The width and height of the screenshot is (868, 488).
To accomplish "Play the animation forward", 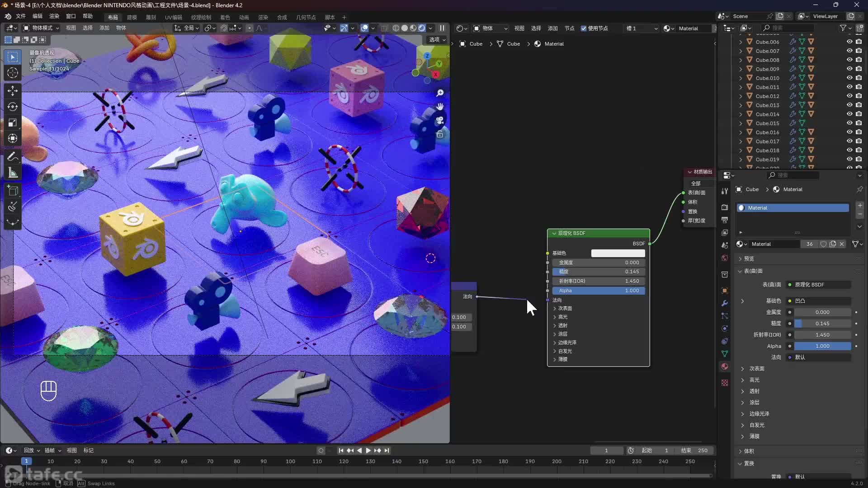I will pyautogui.click(x=368, y=450).
